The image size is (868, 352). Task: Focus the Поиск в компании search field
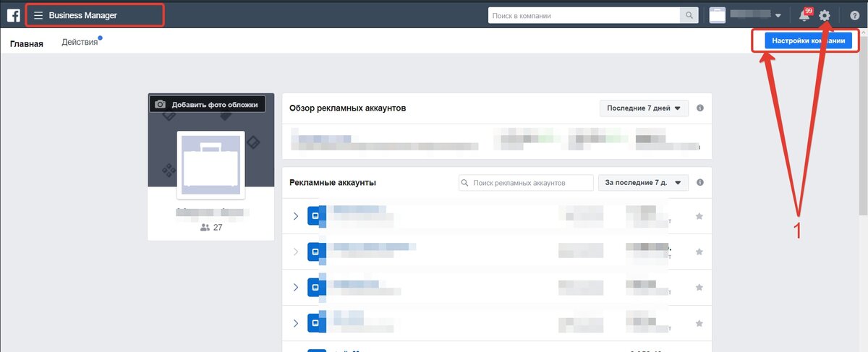(x=584, y=15)
